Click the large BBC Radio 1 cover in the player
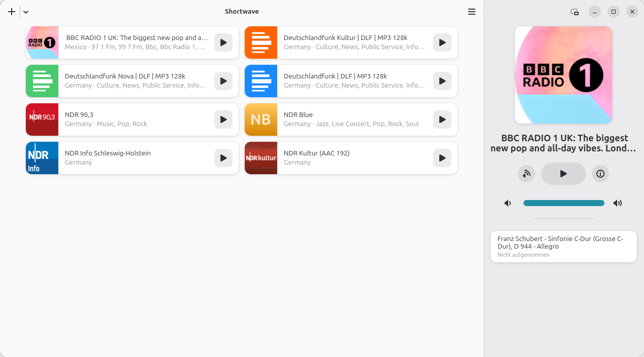This screenshot has height=357, width=644. pos(563,75)
